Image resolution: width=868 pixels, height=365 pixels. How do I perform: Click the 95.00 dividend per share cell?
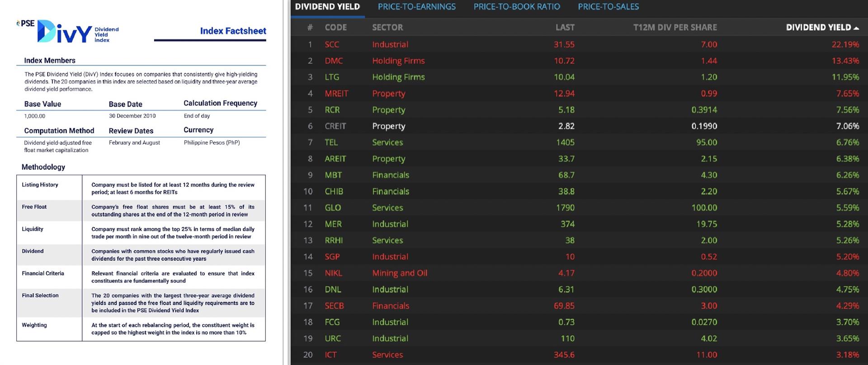click(x=707, y=142)
